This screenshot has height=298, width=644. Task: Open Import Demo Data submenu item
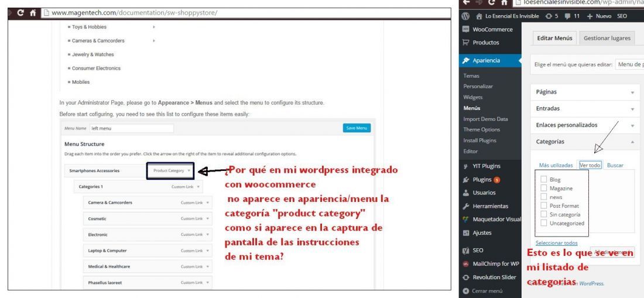pyautogui.click(x=485, y=119)
